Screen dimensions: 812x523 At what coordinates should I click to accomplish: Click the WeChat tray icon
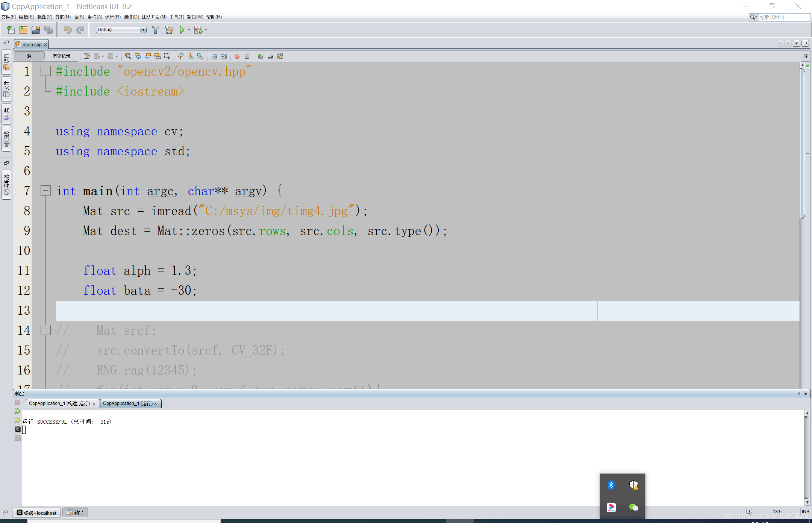pyautogui.click(x=633, y=508)
